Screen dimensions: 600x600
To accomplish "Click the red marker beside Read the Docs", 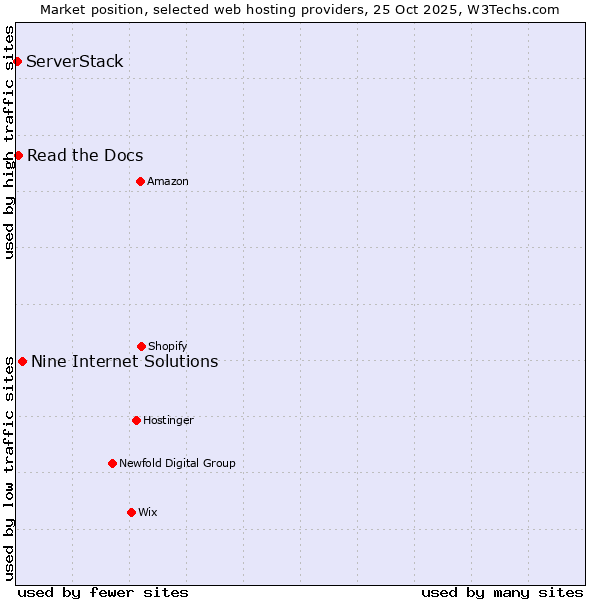I will [x=18, y=155].
